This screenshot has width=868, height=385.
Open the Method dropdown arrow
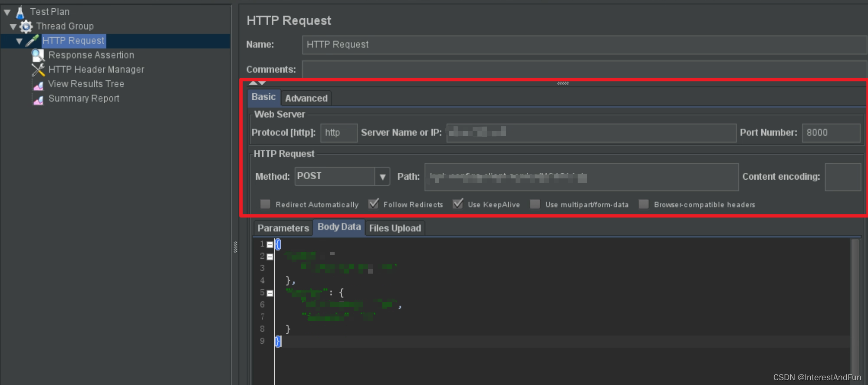[x=382, y=177]
